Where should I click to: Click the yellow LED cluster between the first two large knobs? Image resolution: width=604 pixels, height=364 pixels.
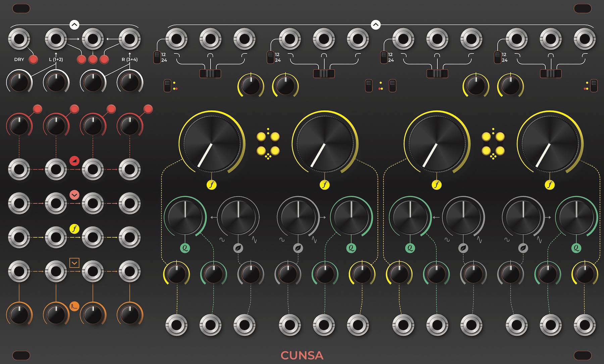pos(268,144)
